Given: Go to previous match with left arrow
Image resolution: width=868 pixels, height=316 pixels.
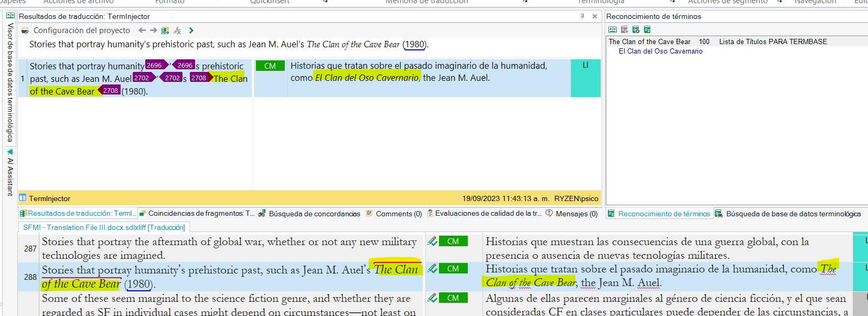Looking at the screenshot, I should pos(142,30).
